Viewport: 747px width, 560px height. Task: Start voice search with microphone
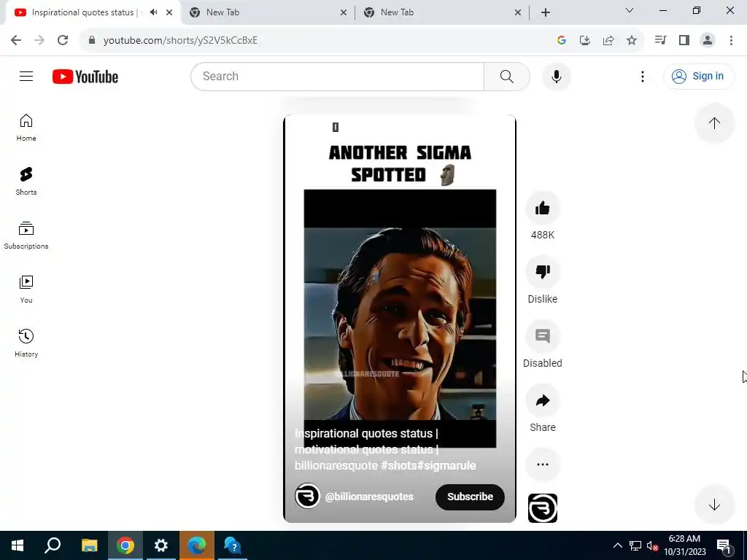click(x=557, y=76)
